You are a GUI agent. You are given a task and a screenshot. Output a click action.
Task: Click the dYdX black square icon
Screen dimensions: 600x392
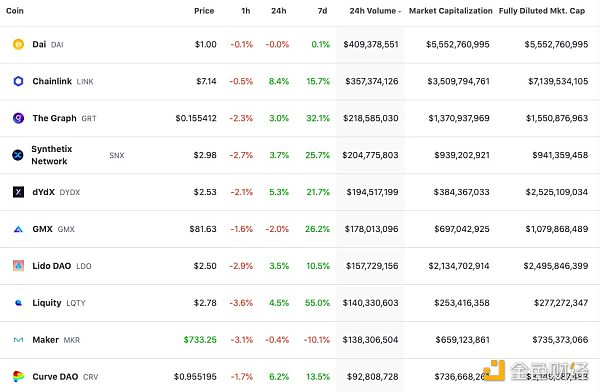point(18,192)
